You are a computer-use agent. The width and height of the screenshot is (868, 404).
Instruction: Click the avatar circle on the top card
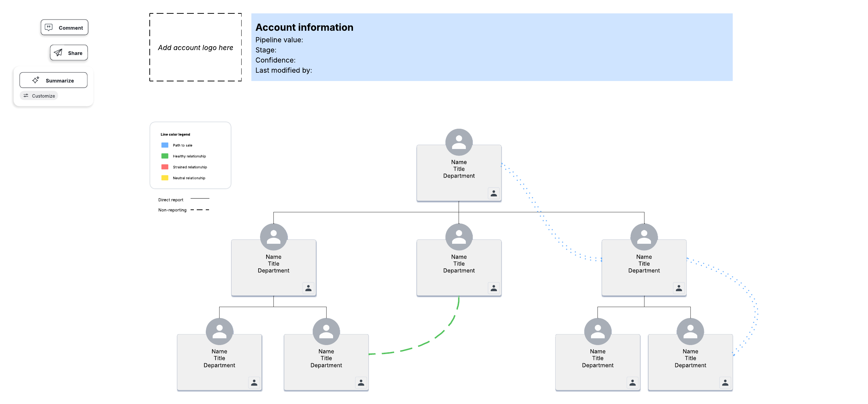click(x=459, y=142)
